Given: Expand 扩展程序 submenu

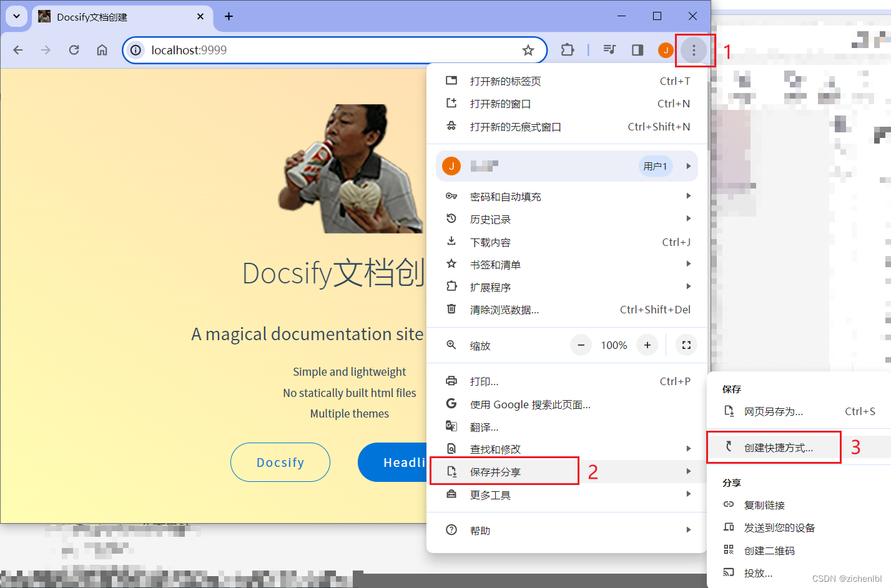Looking at the screenshot, I should pyautogui.click(x=568, y=287).
